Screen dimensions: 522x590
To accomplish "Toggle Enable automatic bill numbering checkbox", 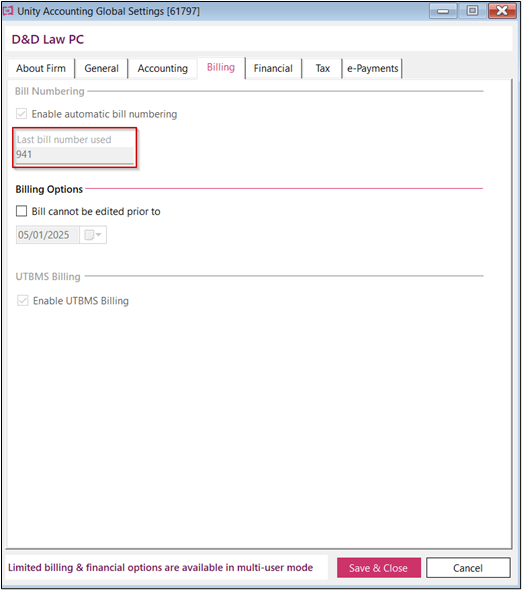I will [x=21, y=114].
